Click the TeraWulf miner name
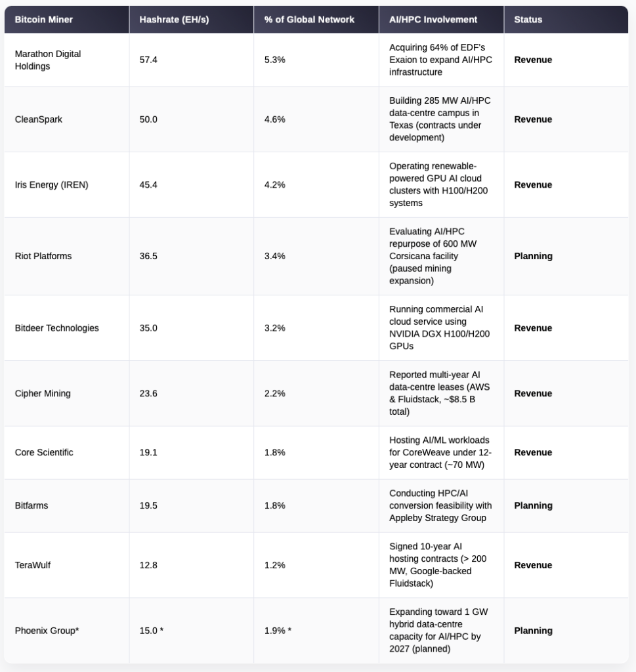The width and height of the screenshot is (636, 672). tap(33, 565)
